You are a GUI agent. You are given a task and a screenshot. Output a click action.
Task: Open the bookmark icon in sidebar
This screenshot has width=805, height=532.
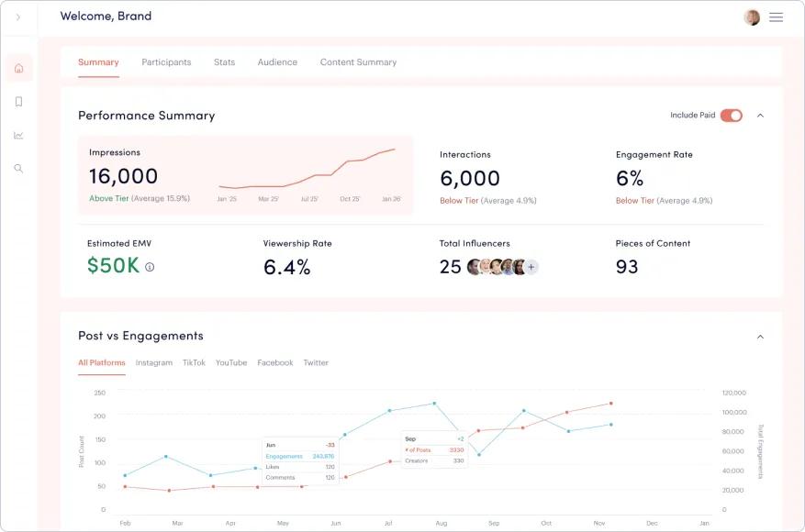19,102
